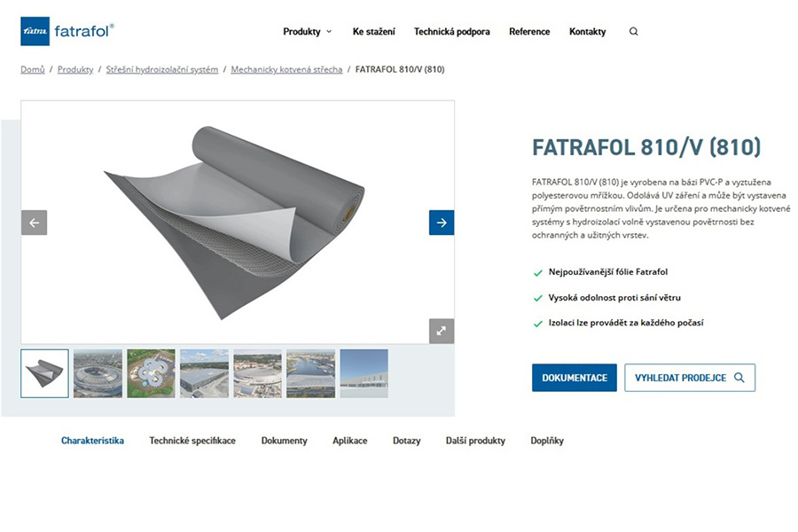Advance to the next gallery image
This screenshot has width=798, height=532.
click(x=442, y=223)
